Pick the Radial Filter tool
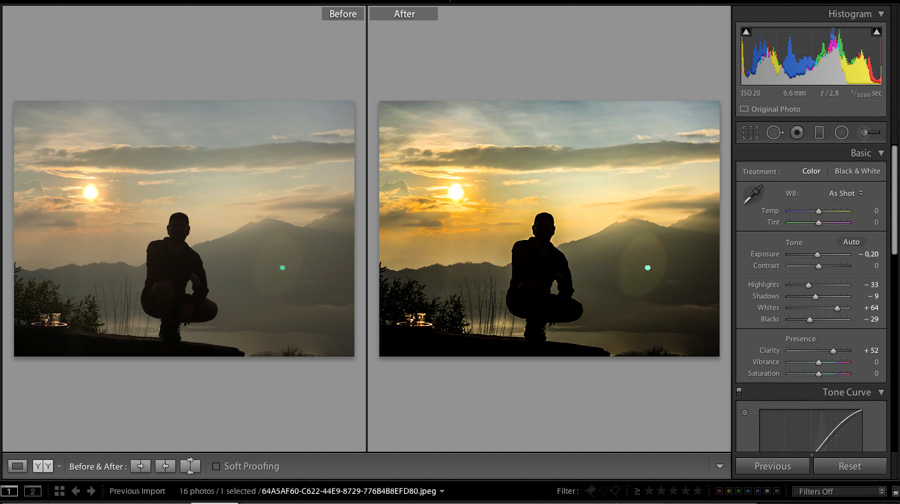The width and height of the screenshot is (900, 504). point(842,132)
